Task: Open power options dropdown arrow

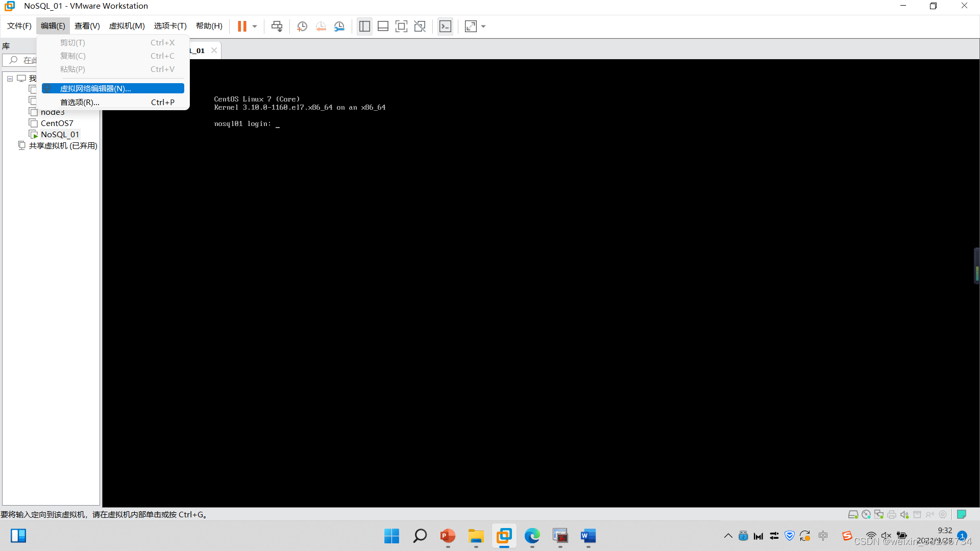Action: click(x=255, y=26)
